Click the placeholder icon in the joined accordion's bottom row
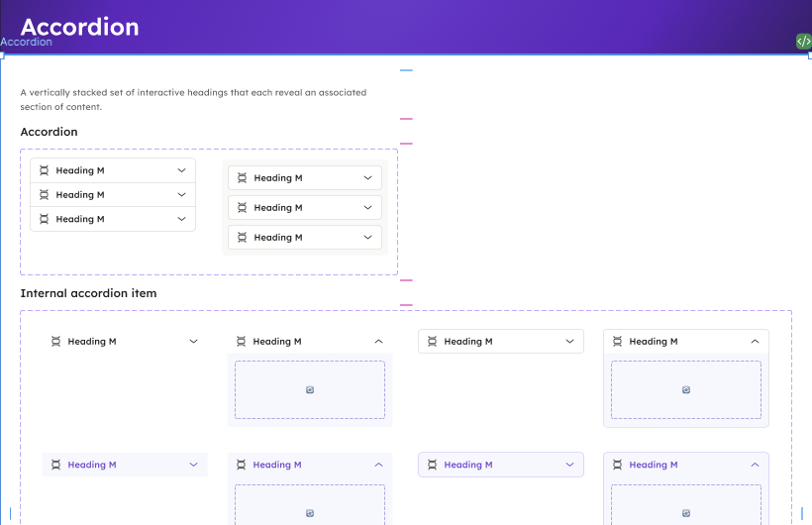Viewport: 812px width, 525px height. [44, 219]
